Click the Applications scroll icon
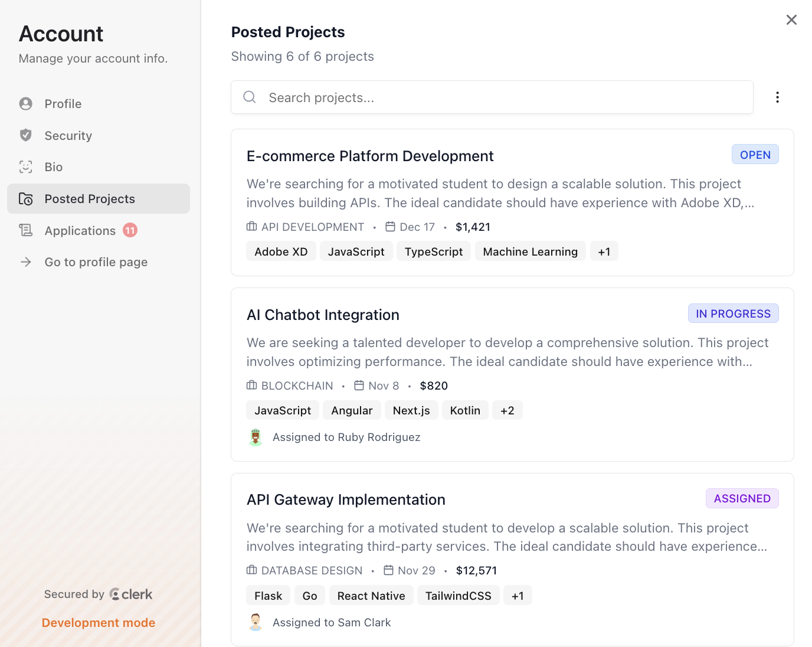The image size is (812, 647). tap(26, 230)
